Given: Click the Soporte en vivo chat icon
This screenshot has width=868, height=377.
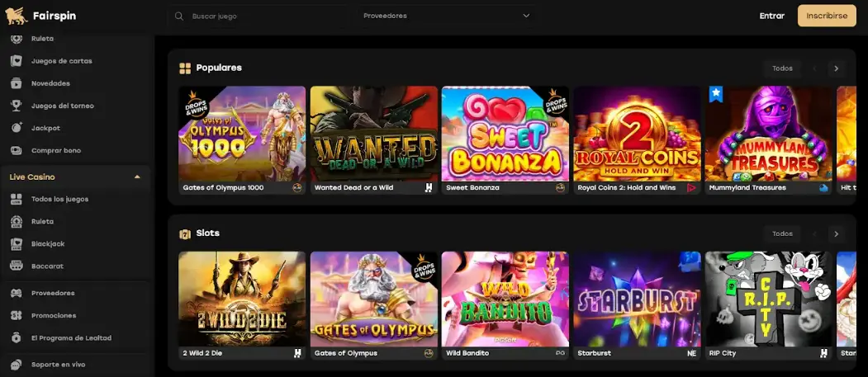Looking at the screenshot, I should [17, 365].
